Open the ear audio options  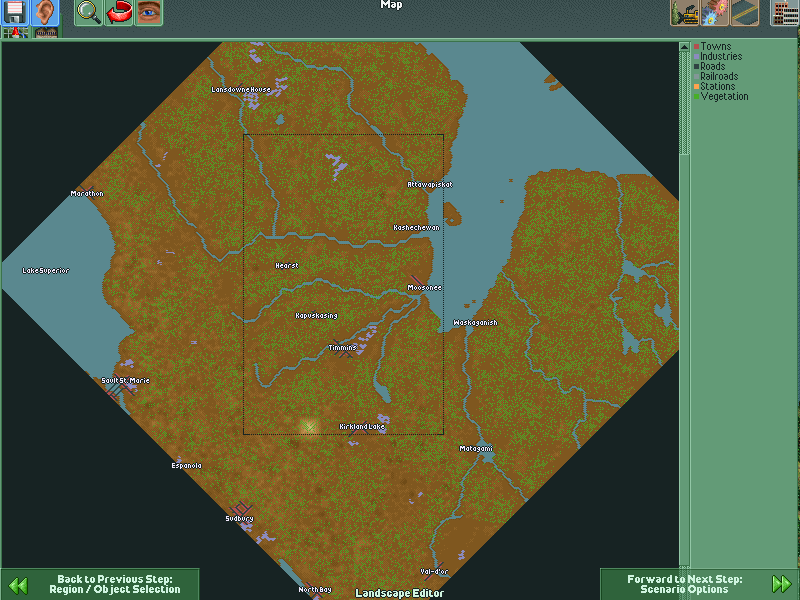coord(45,12)
